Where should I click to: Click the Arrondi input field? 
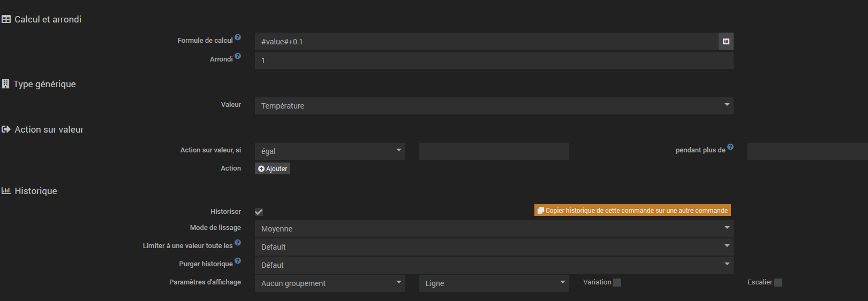pyautogui.click(x=494, y=60)
